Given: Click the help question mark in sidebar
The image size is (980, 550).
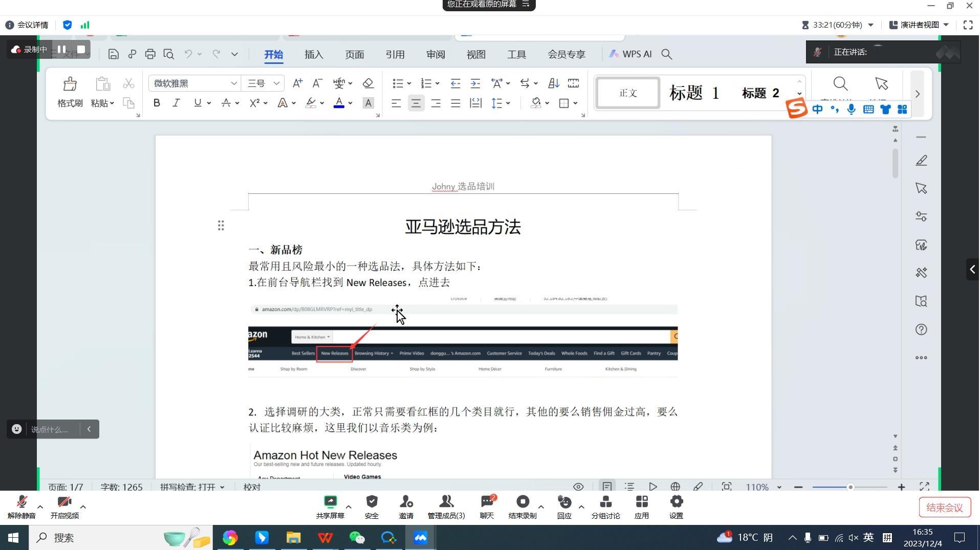Looking at the screenshot, I should coord(921,329).
